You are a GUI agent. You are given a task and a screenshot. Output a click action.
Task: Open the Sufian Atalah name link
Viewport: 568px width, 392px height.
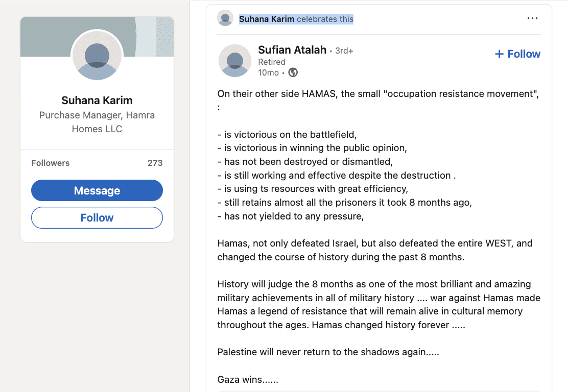tap(292, 50)
